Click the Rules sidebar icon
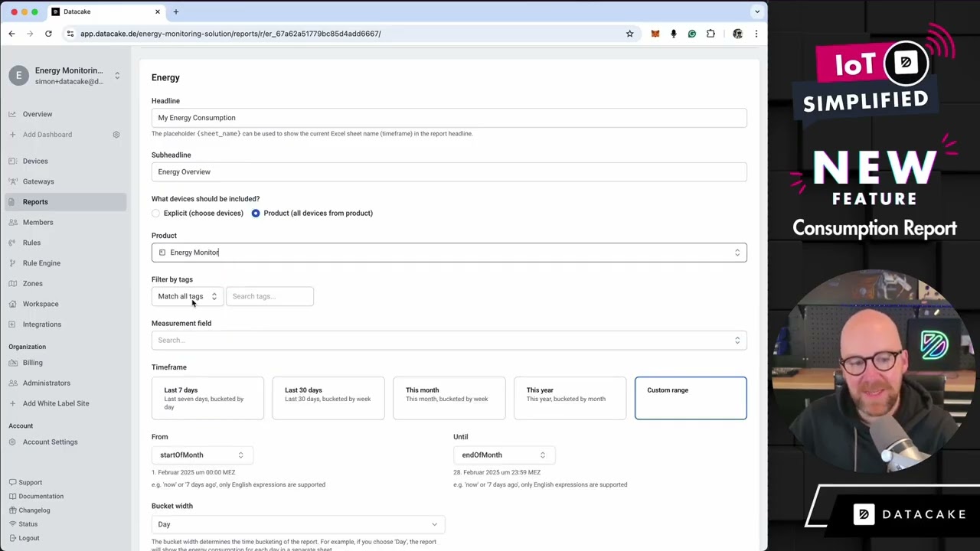 (12, 243)
